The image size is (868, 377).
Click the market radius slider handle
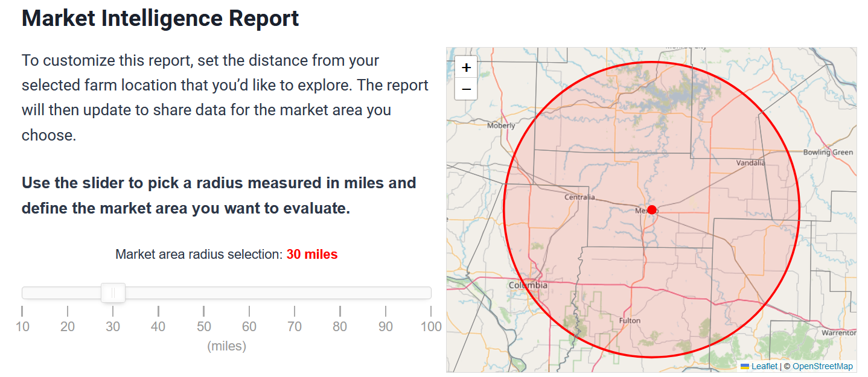tap(113, 293)
